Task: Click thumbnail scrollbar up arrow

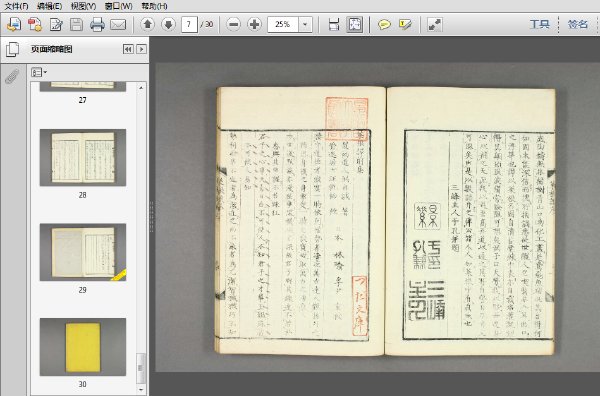Action: (141, 88)
